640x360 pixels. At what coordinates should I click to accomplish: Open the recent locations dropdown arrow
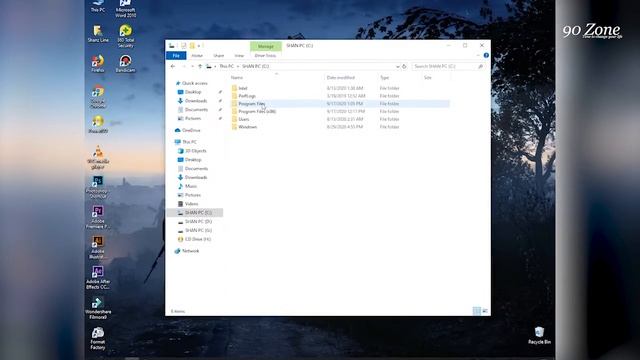tap(192, 66)
